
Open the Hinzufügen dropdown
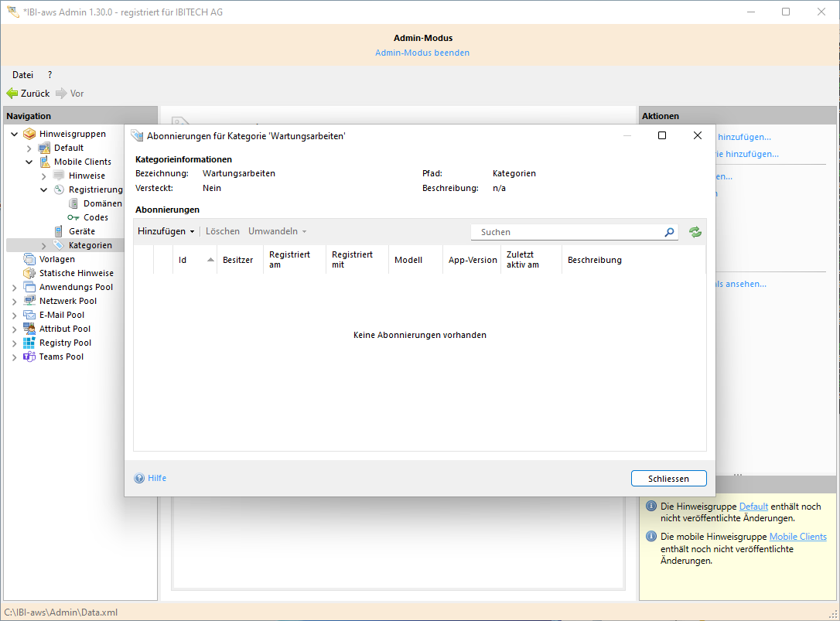[x=166, y=231]
